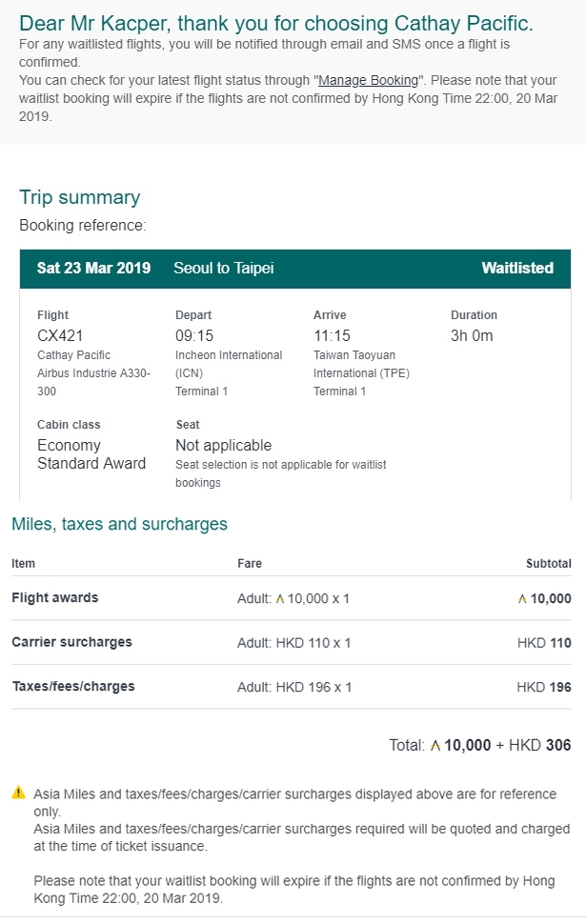This screenshot has height=924, width=586.
Task: Open the Manage Booking link
Action: [x=369, y=80]
